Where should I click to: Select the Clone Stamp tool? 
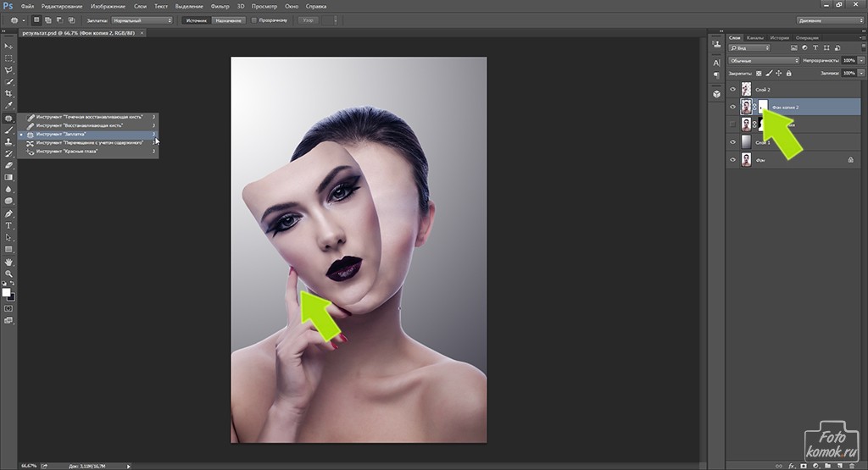click(x=8, y=142)
